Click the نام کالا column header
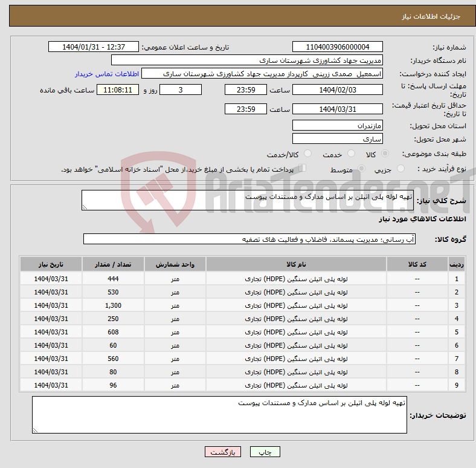Screen dimensions: 476x468 [296, 264]
